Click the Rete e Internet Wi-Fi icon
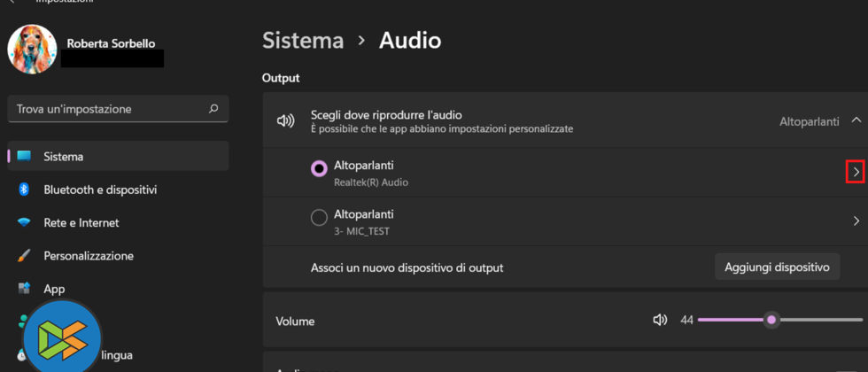The image size is (868, 372). (24, 222)
